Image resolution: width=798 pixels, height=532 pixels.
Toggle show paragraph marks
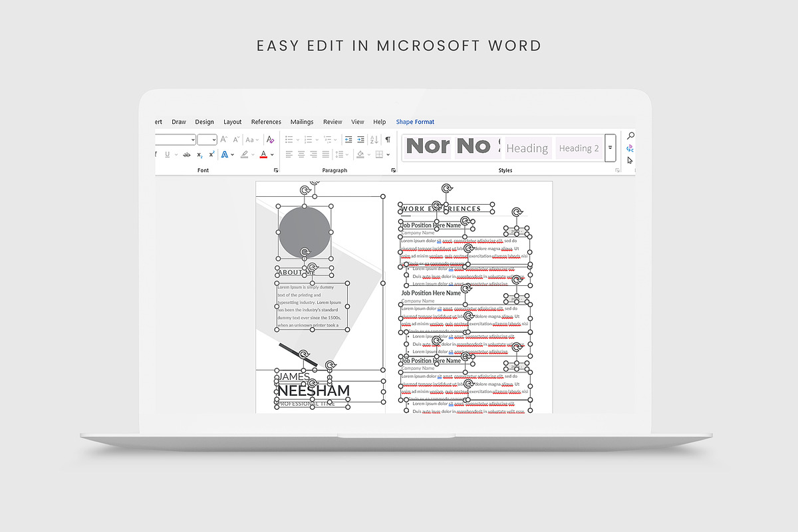click(388, 139)
